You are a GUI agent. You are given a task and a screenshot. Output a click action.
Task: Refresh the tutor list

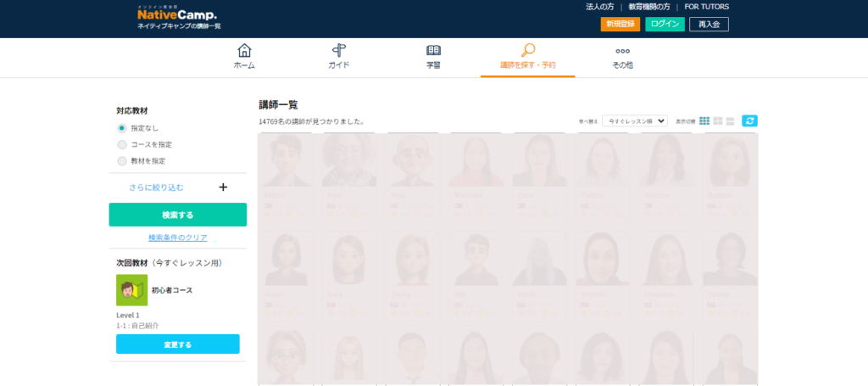tap(749, 120)
